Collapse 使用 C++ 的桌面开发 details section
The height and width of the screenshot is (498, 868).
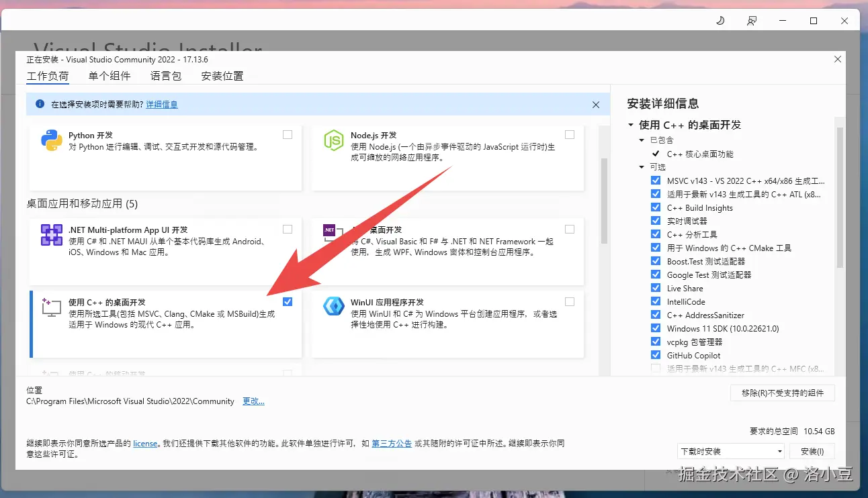click(x=631, y=125)
